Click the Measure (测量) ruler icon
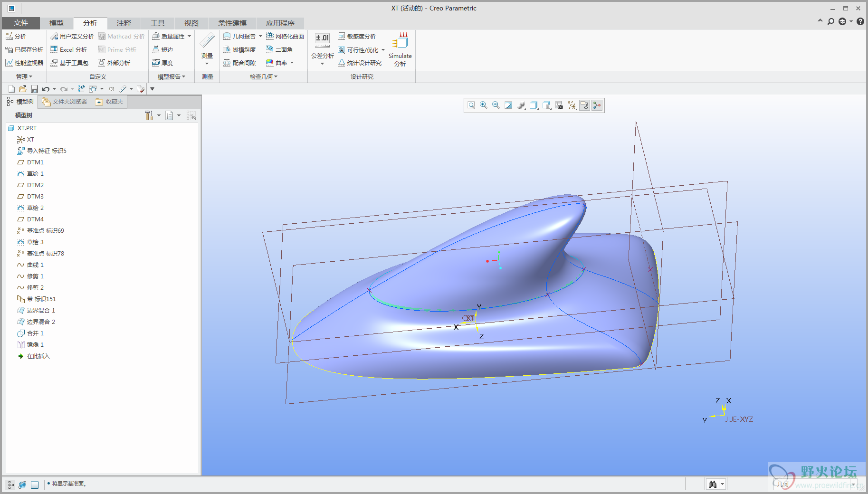Viewport: 868px width, 494px height. [x=207, y=41]
